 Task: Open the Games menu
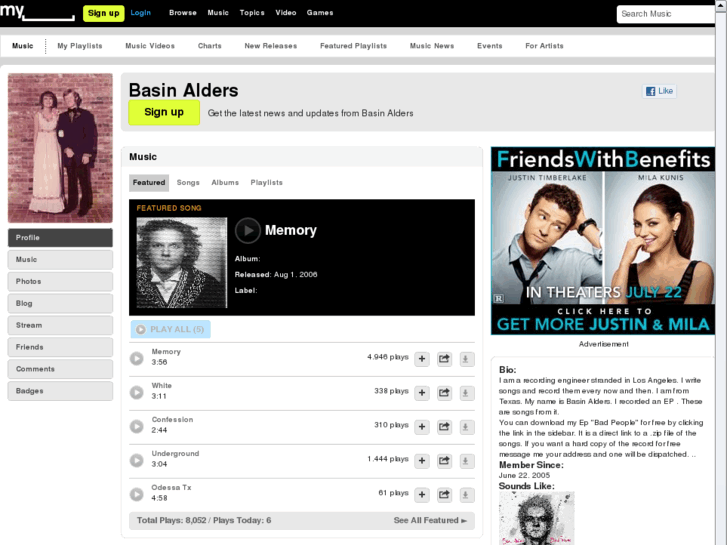[320, 13]
